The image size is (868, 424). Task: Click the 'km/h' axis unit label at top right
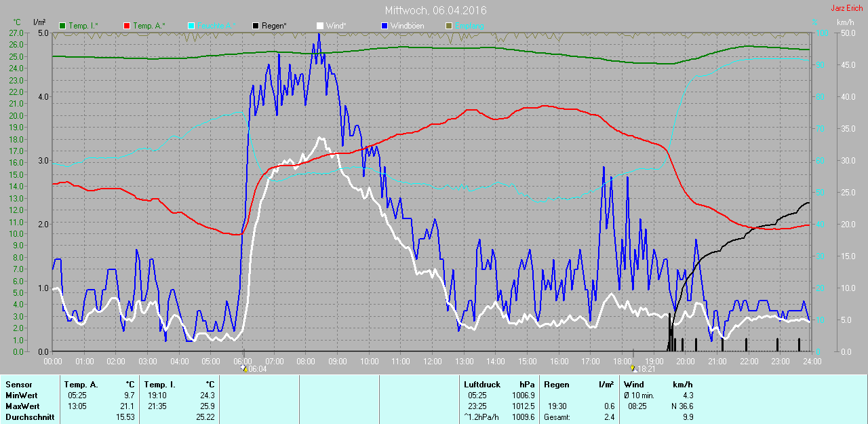coord(845,22)
